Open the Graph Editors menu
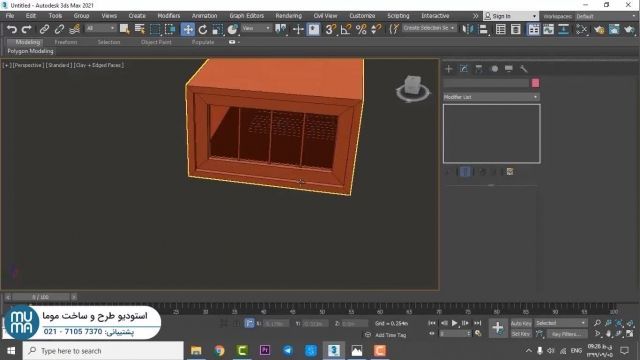 click(247, 16)
